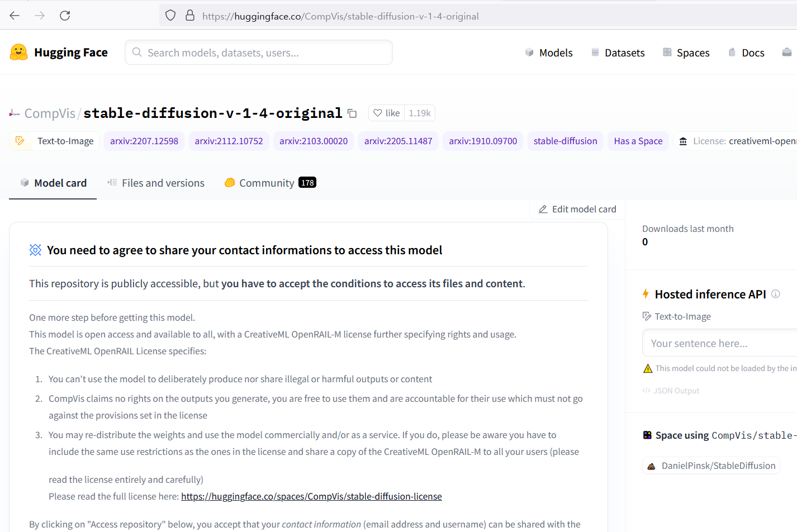The height and width of the screenshot is (532, 797).
Task: Open the CompVis organization link
Action: [x=50, y=113]
